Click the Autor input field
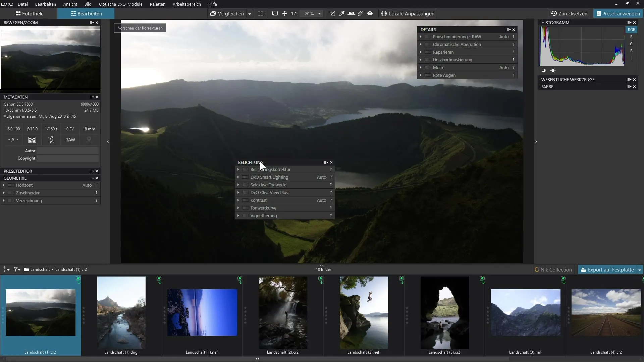This screenshot has width=644, height=362. coord(67,151)
